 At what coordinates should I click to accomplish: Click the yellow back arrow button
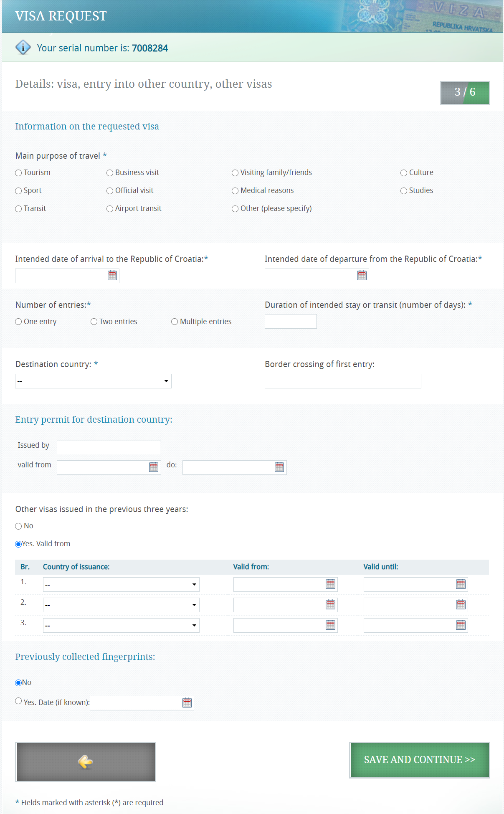(86, 762)
